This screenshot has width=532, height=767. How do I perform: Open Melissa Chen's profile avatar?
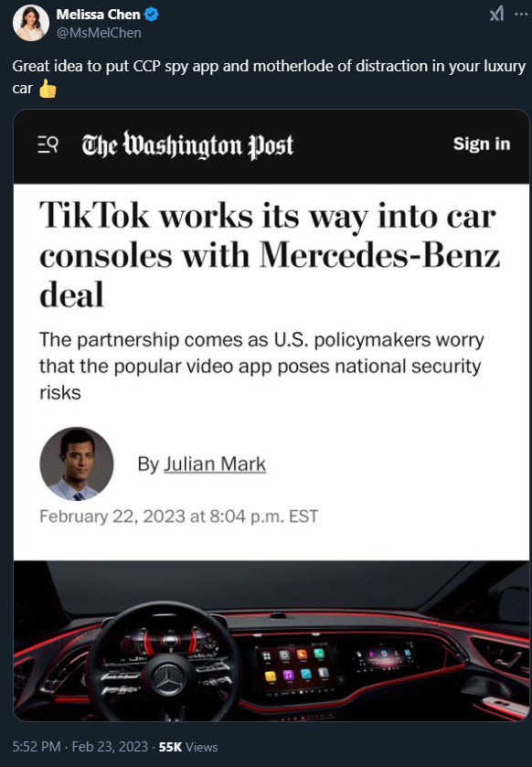[x=31, y=23]
